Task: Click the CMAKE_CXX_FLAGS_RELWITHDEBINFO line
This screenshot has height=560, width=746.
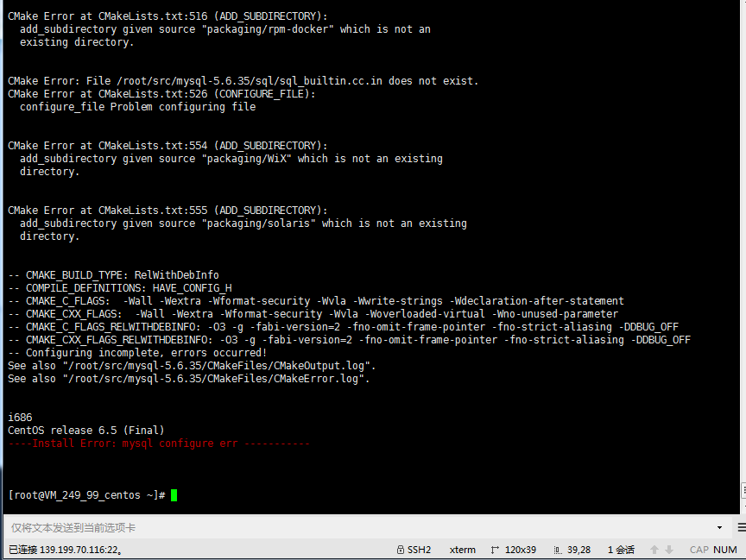Action: coord(349,340)
